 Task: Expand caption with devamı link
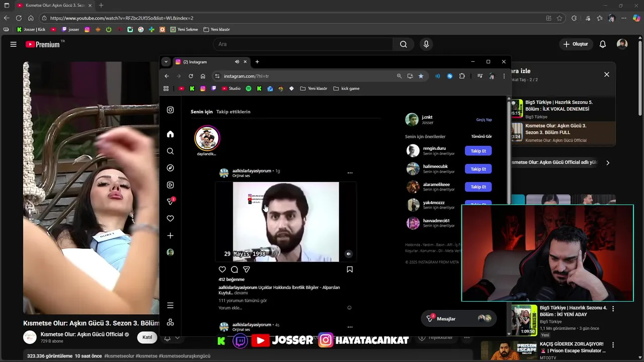(x=241, y=293)
